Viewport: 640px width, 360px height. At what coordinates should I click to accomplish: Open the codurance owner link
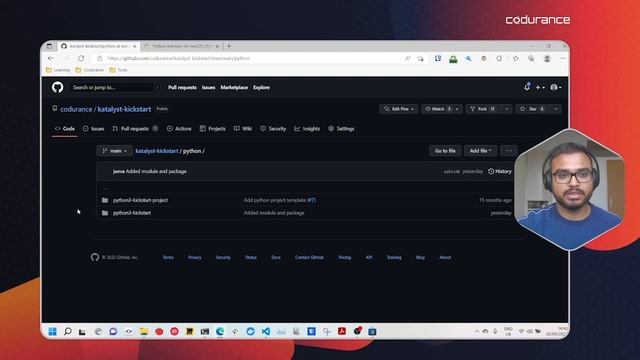(76, 109)
